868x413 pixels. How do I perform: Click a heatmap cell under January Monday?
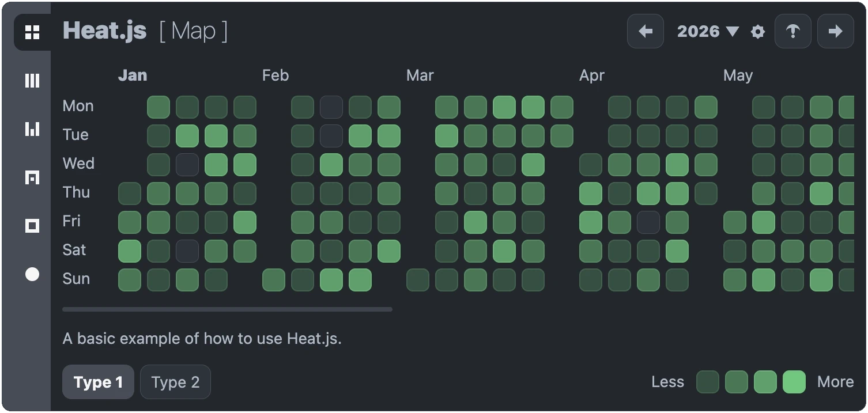tap(158, 107)
